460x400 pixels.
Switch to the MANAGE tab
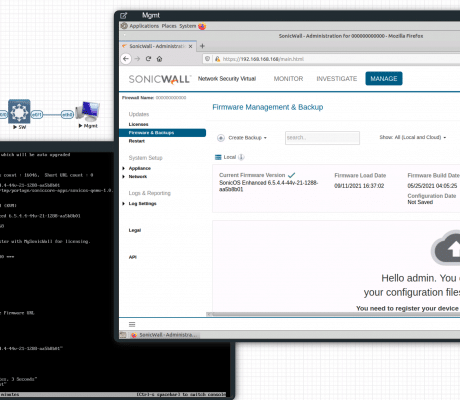point(384,79)
